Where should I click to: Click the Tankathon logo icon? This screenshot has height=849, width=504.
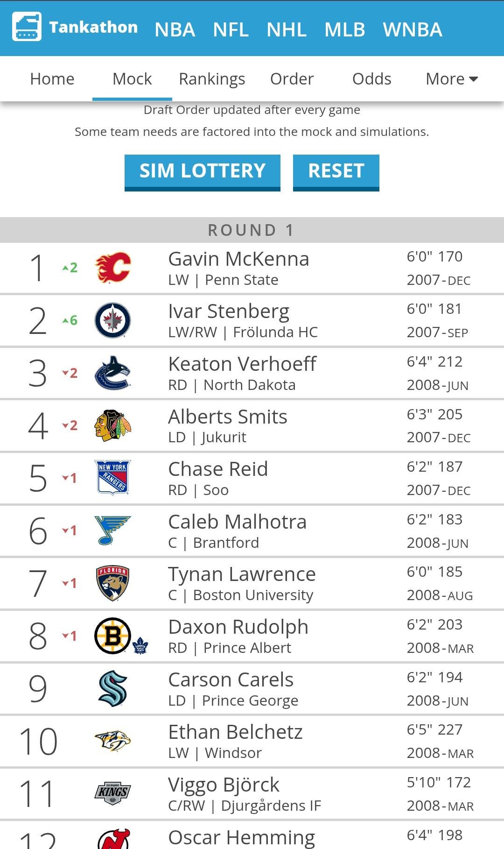tap(27, 27)
